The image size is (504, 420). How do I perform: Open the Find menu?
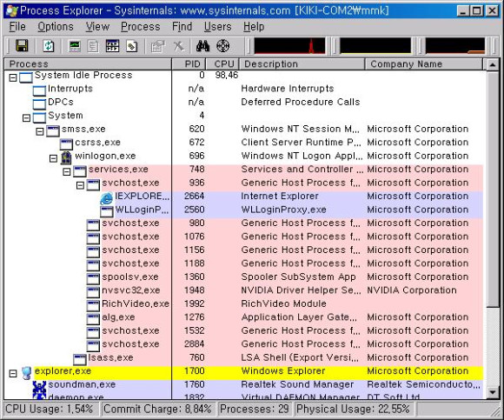pos(182,27)
